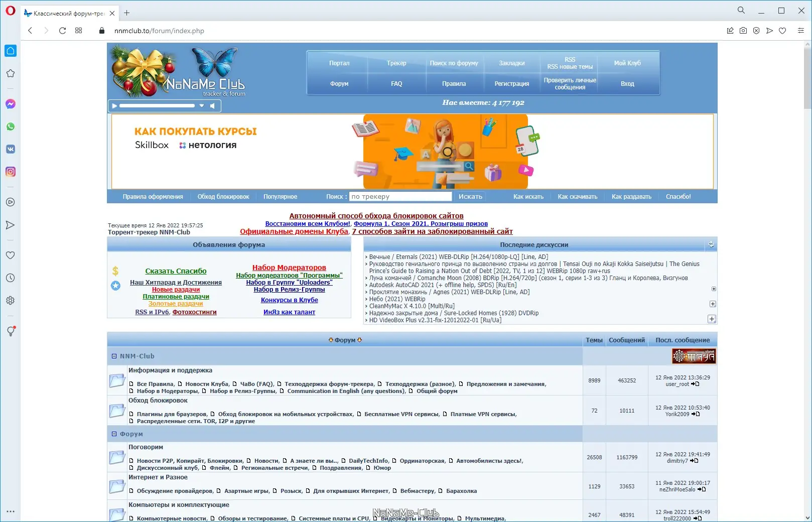Open Небо (2021) WEBRip discussion
The image size is (812, 522).
397,299
